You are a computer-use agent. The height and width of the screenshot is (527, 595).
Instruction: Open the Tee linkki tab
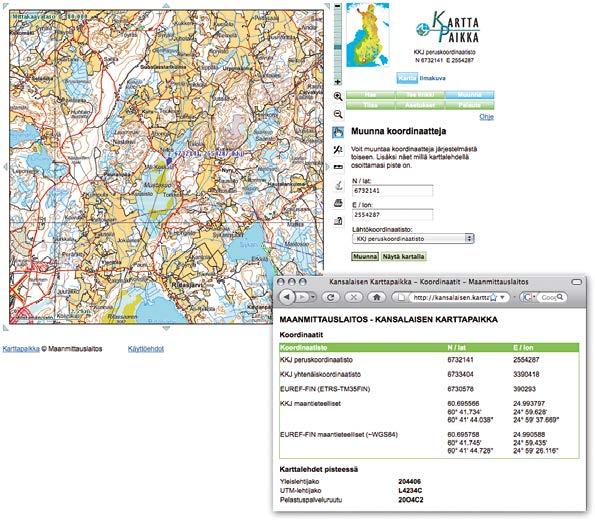pos(420,94)
